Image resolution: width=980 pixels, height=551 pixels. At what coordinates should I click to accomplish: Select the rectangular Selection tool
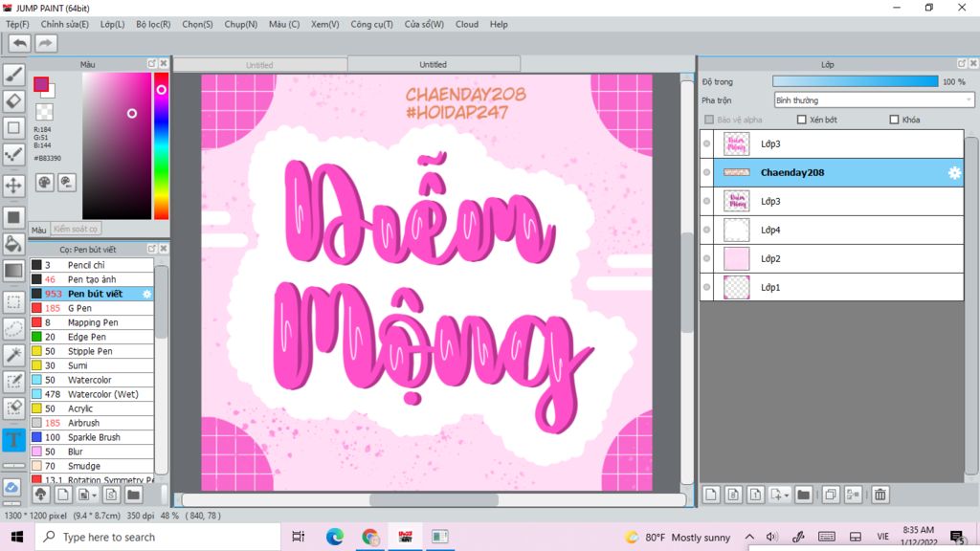pos(13,301)
